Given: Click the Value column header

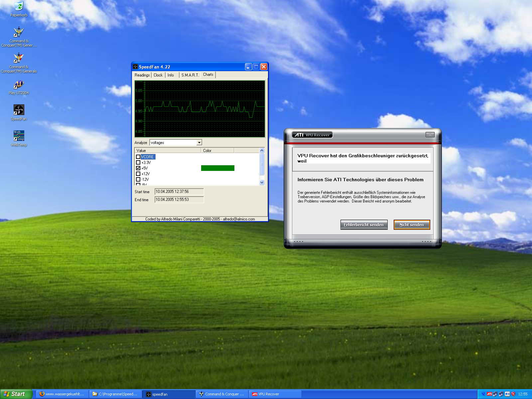Looking at the screenshot, I should 168,151.
